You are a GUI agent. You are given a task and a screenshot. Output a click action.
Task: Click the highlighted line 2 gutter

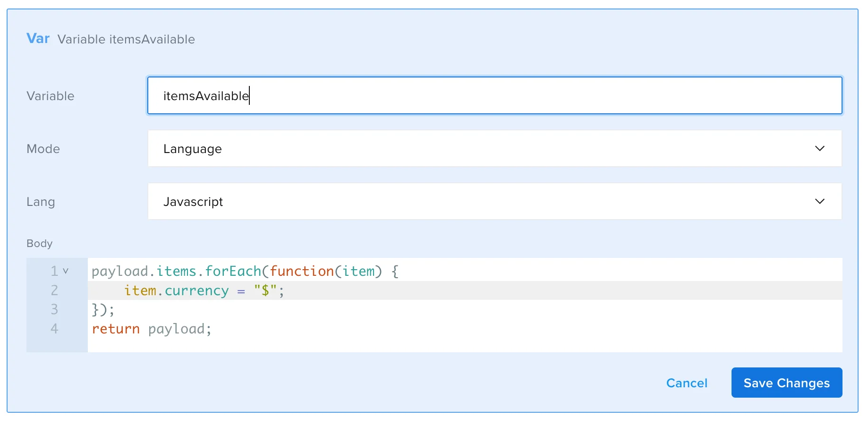(53, 290)
